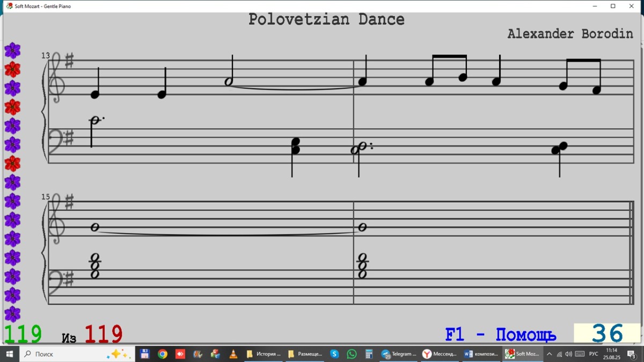Screen dimensions: 644x362
Task: Click measure number 13
Action: 45,55
